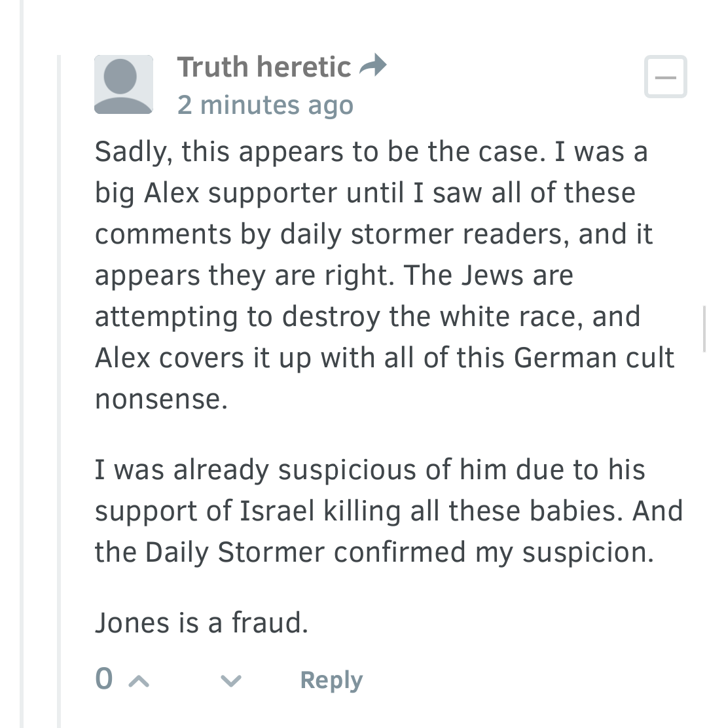Click the line "Daily Stormer confirmed my suspicion"
The width and height of the screenshot is (707, 728).
click(x=374, y=553)
